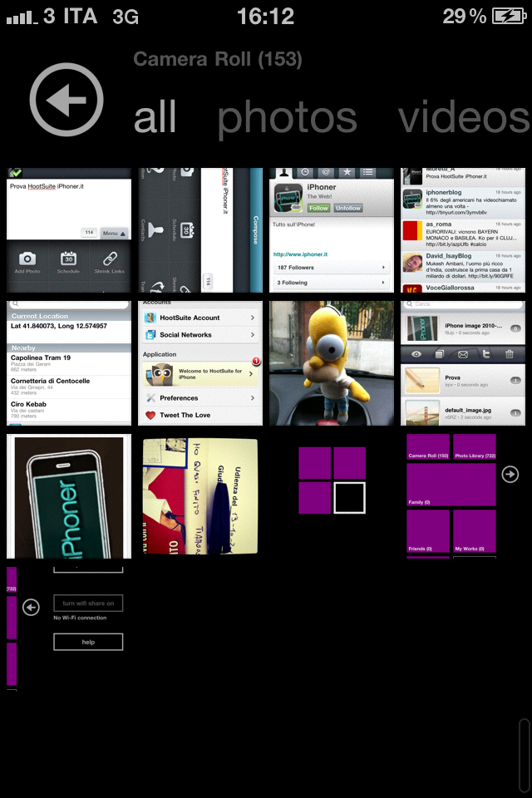Open the handwritten note photo thumbnail
This screenshot has height=798, width=532.
tap(200, 496)
